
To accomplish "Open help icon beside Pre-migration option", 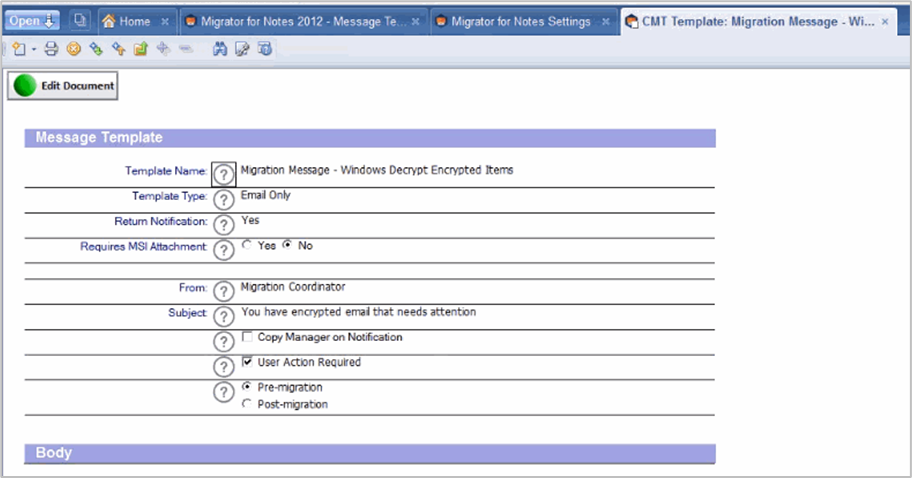I will coord(223,392).
